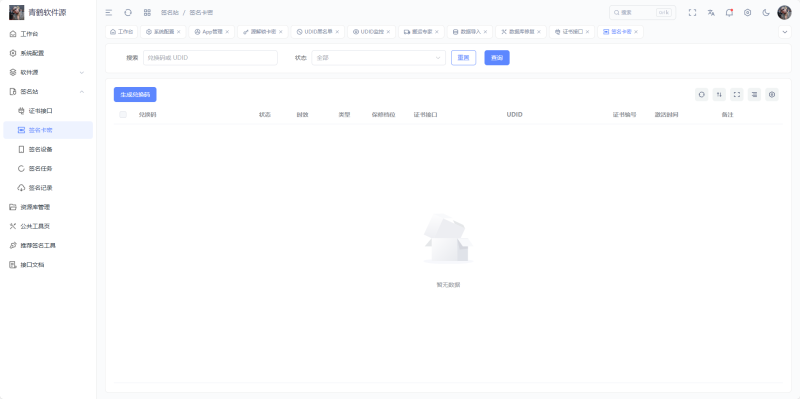
Task: Switch to the 工作台 tab
Action: click(x=121, y=32)
